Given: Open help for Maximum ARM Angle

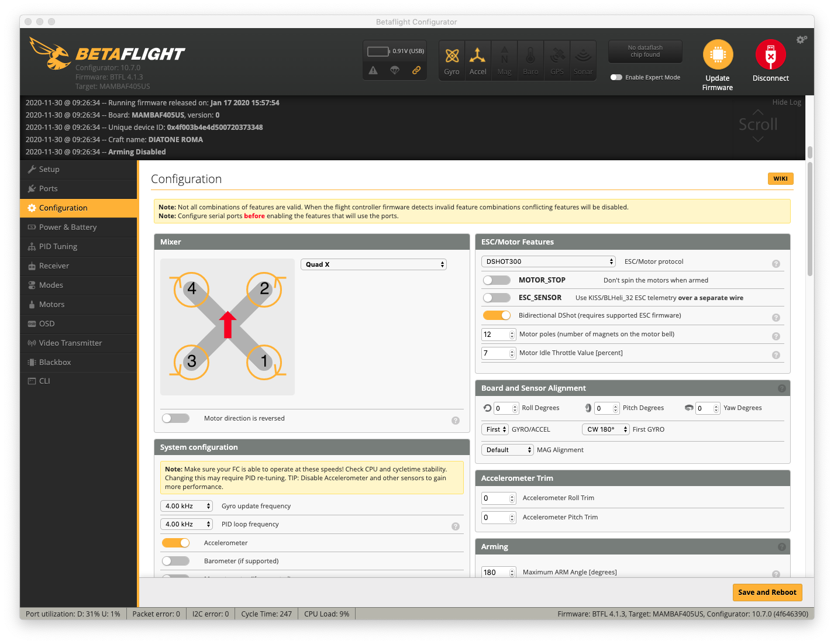Looking at the screenshot, I should [776, 574].
